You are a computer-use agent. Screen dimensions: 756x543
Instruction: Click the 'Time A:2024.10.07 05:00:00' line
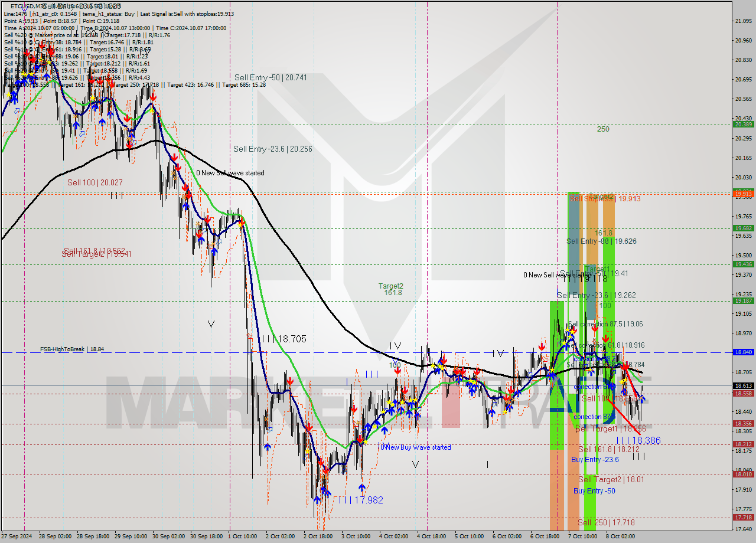(39, 28)
